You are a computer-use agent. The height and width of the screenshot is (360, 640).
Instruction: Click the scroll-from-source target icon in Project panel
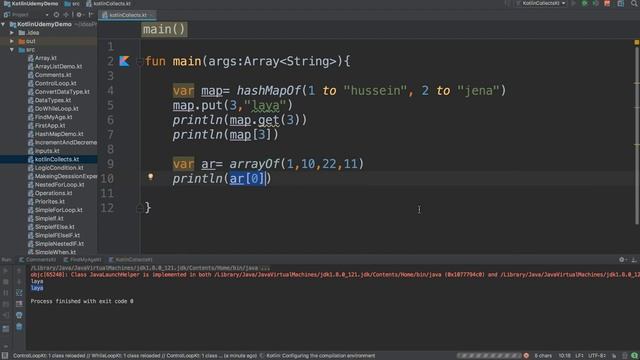click(x=56, y=15)
